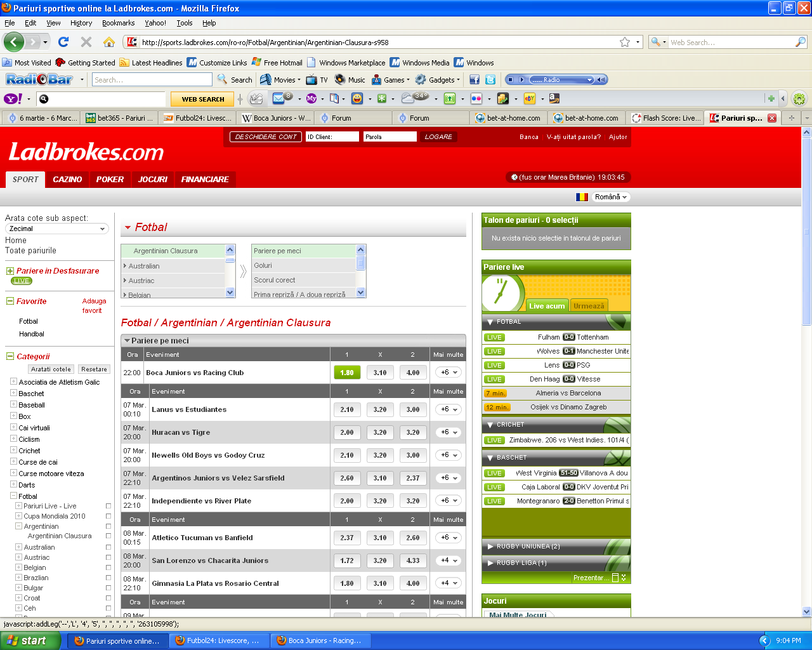Select odds 1.80 for Boca Juniors
The width and height of the screenshot is (812, 650).
[347, 373]
